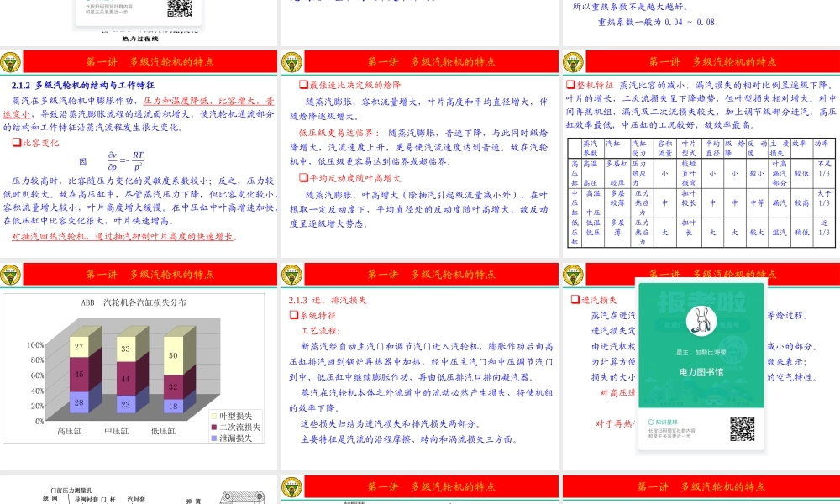This screenshot has height=504, width=840.
Task: Check the red square bullet before 整机特征
Action: 572,83
